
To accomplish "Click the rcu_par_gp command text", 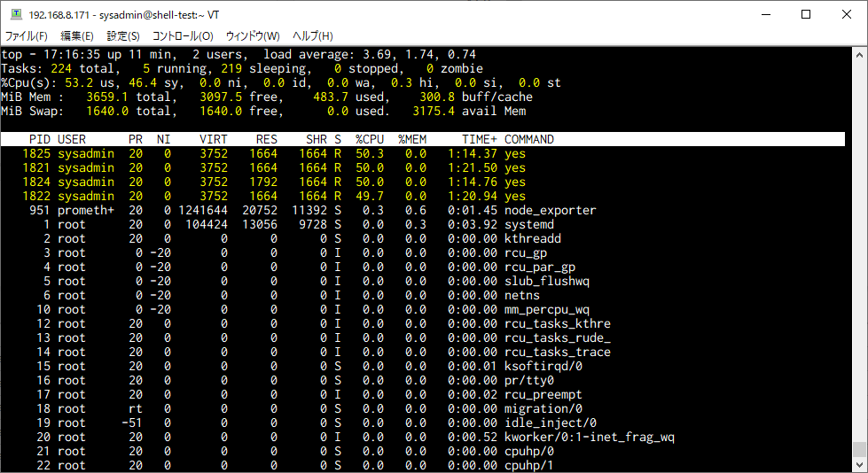I will (540, 268).
